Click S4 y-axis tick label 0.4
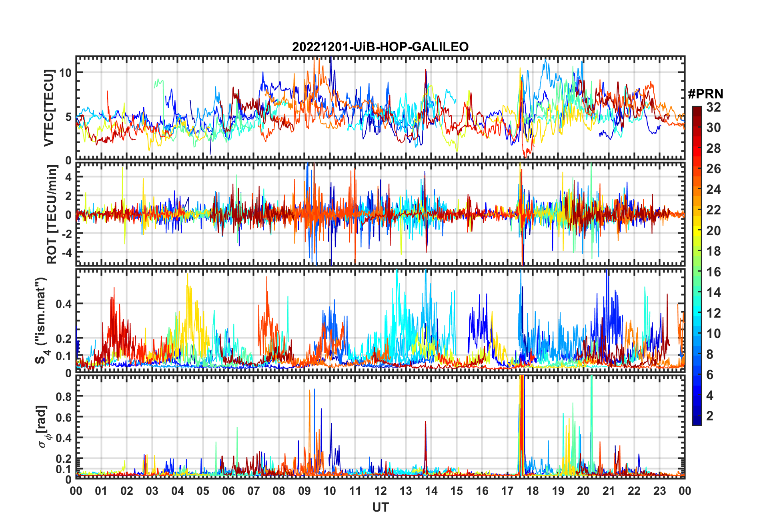The image size is (761, 532). 64,304
